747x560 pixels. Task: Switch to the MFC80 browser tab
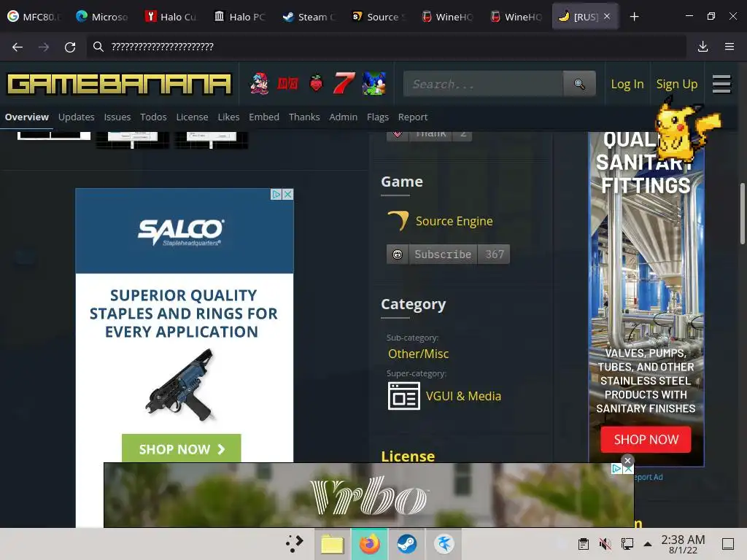[x=34, y=17]
